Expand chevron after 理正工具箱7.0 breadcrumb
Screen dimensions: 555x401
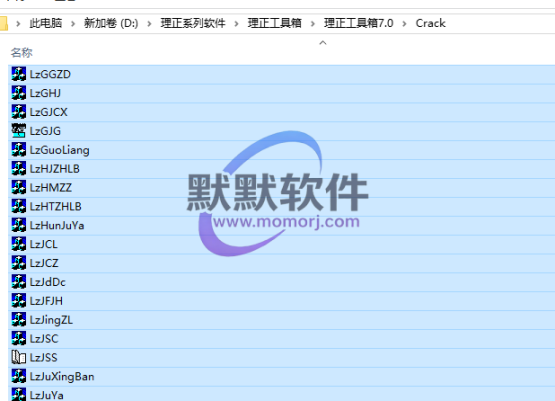click(404, 24)
